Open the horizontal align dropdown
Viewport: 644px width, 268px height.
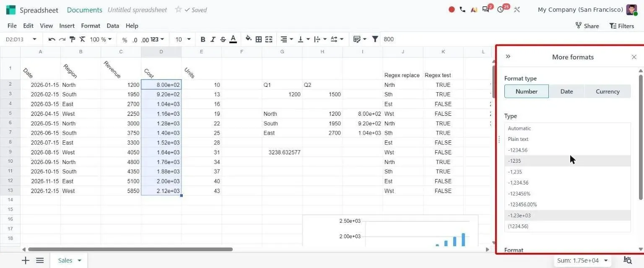[x=286, y=39]
